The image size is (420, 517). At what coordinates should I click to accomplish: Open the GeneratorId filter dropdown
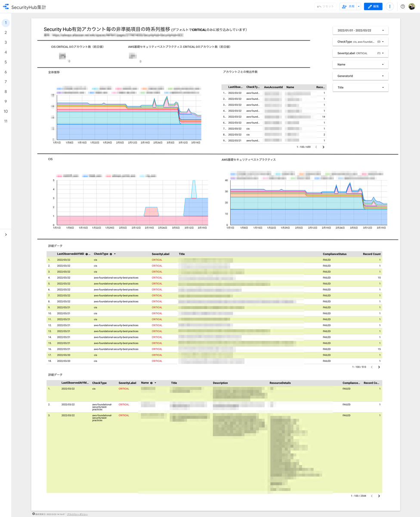click(x=361, y=76)
